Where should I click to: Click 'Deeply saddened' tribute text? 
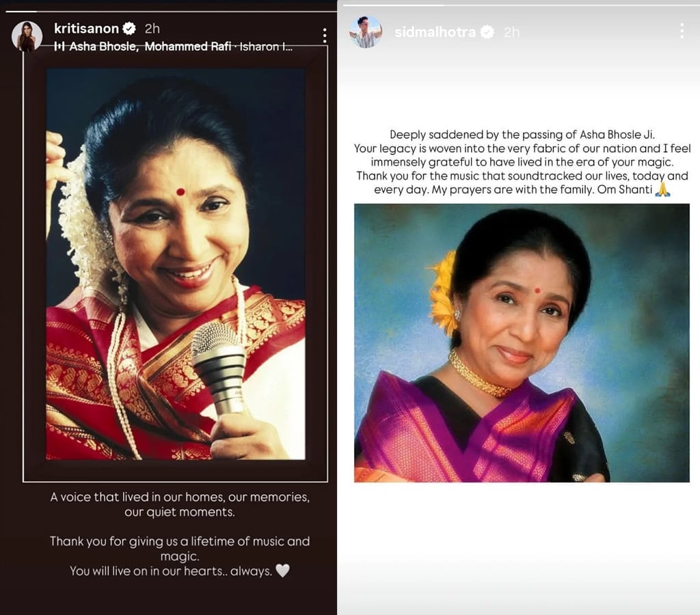coord(522,162)
